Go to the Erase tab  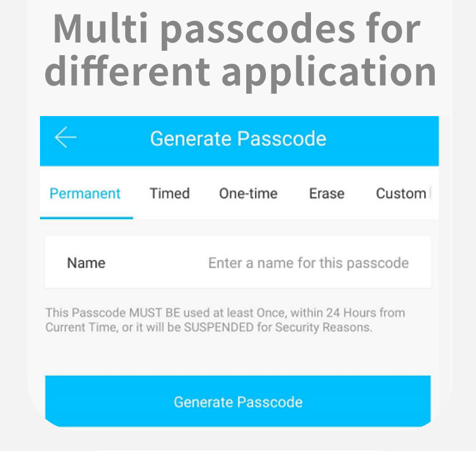coord(327,193)
